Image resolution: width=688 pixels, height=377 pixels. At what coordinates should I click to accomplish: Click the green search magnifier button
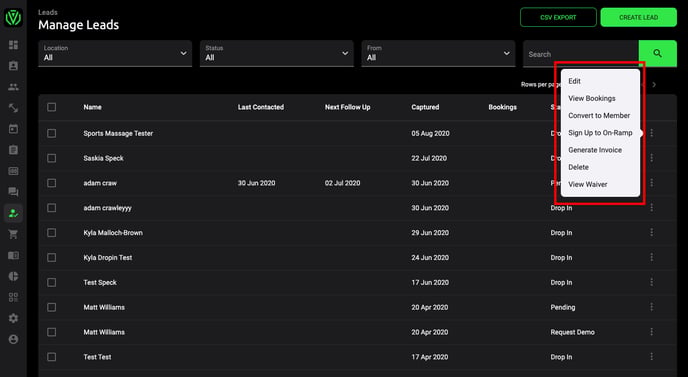point(657,54)
